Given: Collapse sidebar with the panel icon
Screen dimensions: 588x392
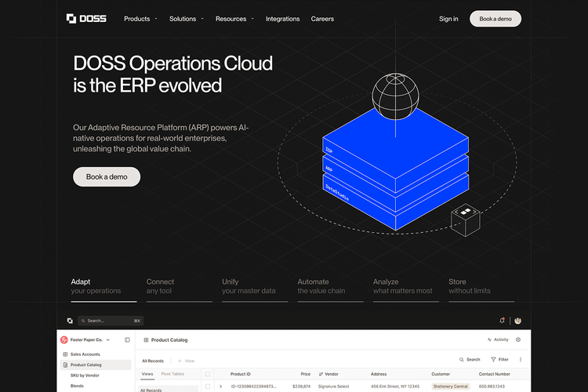Looking at the screenshot, I should [x=127, y=339].
